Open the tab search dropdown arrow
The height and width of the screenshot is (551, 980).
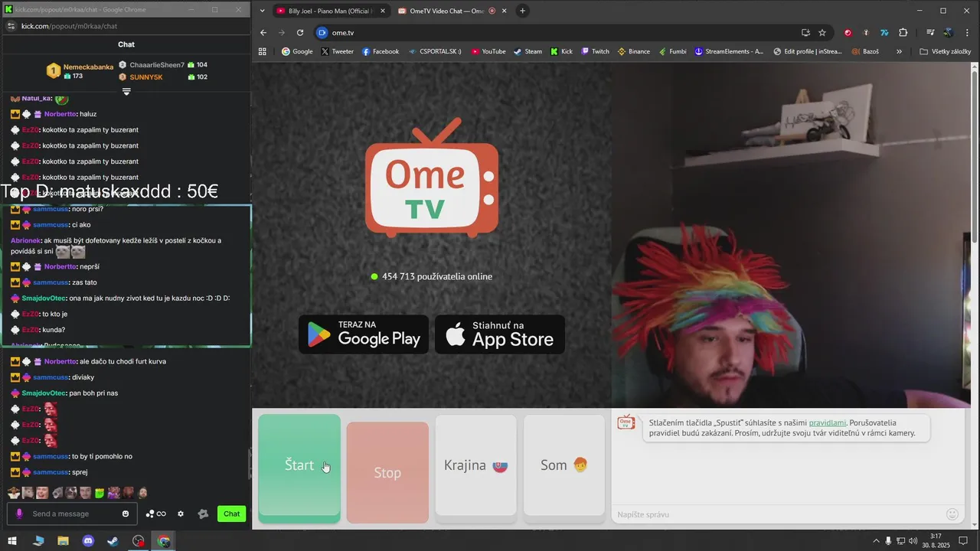pos(263,11)
